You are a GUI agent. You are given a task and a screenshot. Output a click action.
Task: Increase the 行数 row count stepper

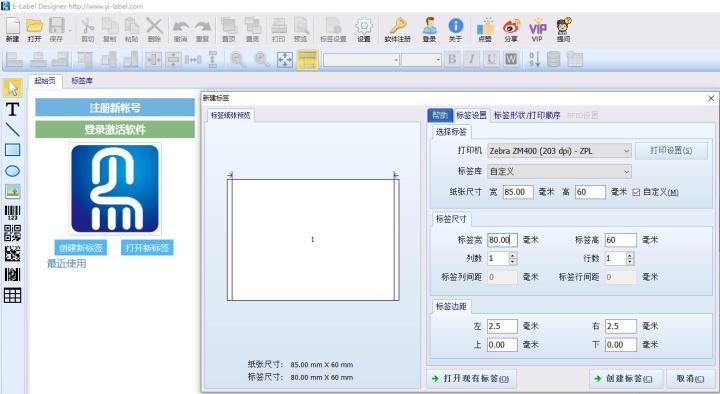630,255
